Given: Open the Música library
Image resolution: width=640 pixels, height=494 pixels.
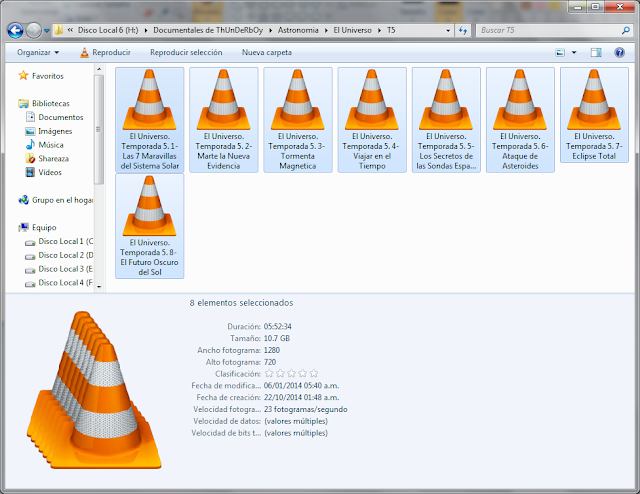Looking at the screenshot, I should 44,145.
